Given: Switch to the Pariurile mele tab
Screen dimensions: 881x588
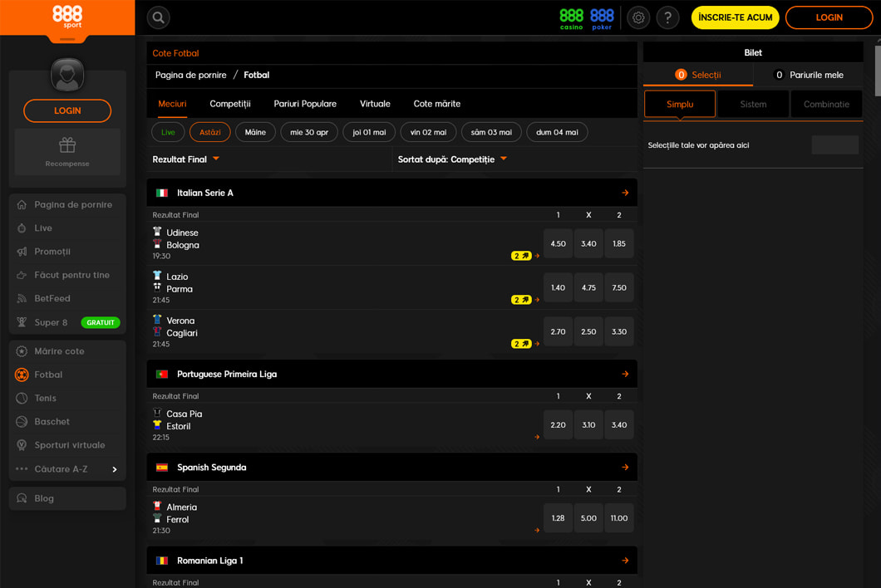Looking at the screenshot, I should [x=808, y=75].
